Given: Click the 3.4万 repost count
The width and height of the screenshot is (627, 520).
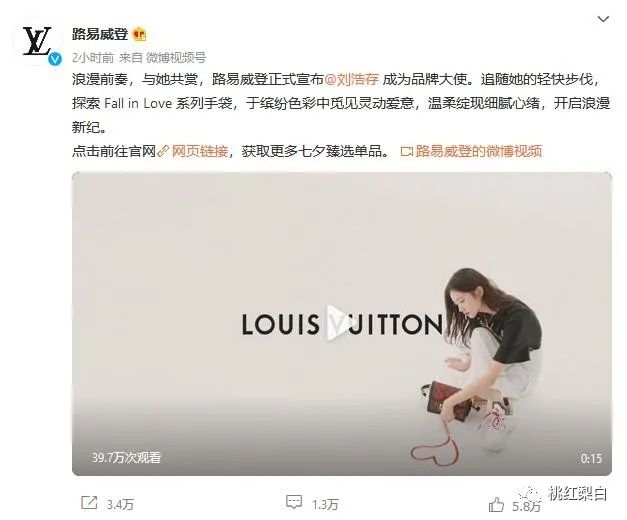Looking at the screenshot, I should click(x=120, y=504).
